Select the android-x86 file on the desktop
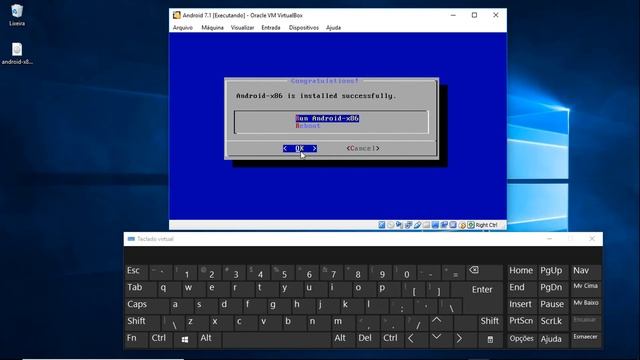This screenshot has height=360, width=640. tap(17, 53)
